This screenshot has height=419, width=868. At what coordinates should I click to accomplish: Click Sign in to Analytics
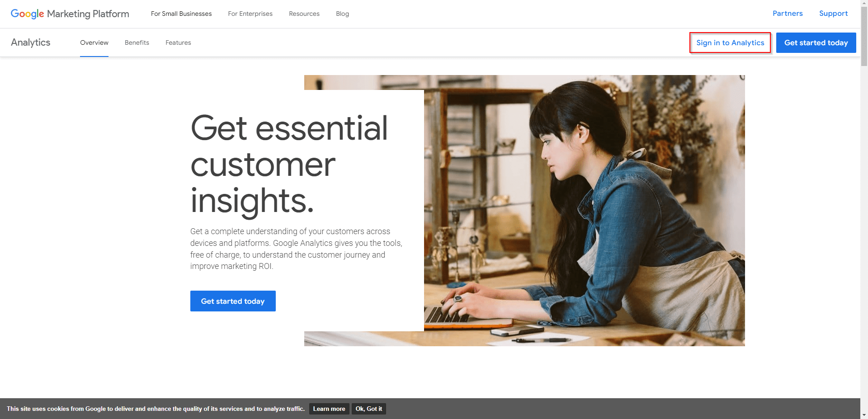coord(730,42)
